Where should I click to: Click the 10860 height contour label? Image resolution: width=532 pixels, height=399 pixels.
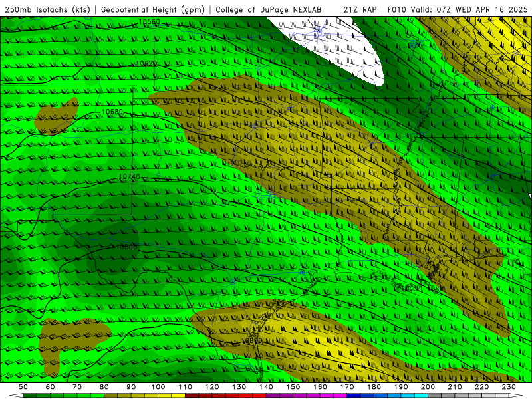point(252,340)
